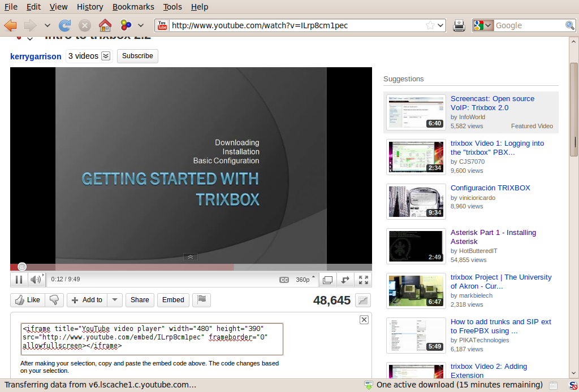This screenshot has height=392, width=579.
Task: Open the Google search engine selector
Action: (x=483, y=25)
